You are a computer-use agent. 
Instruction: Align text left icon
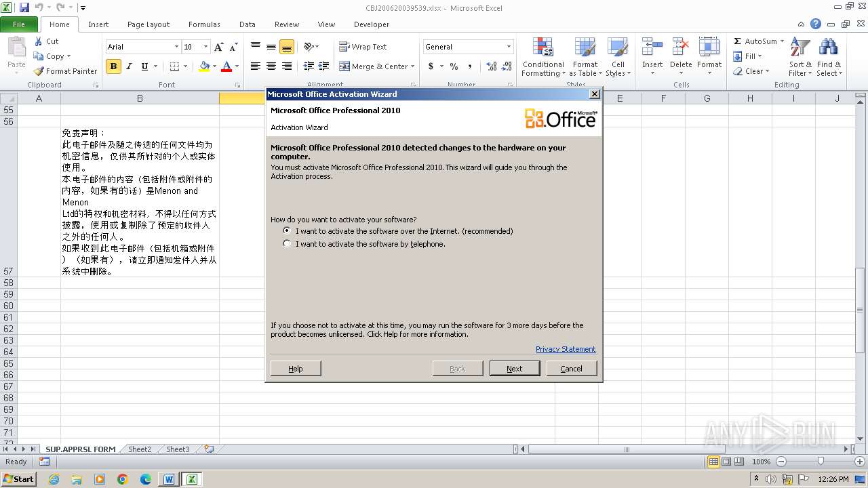tap(256, 66)
